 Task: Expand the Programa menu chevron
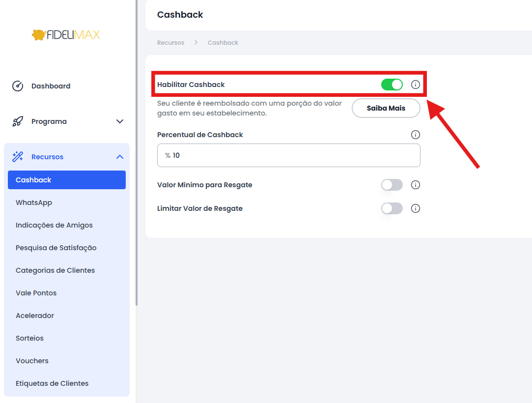(120, 121)
